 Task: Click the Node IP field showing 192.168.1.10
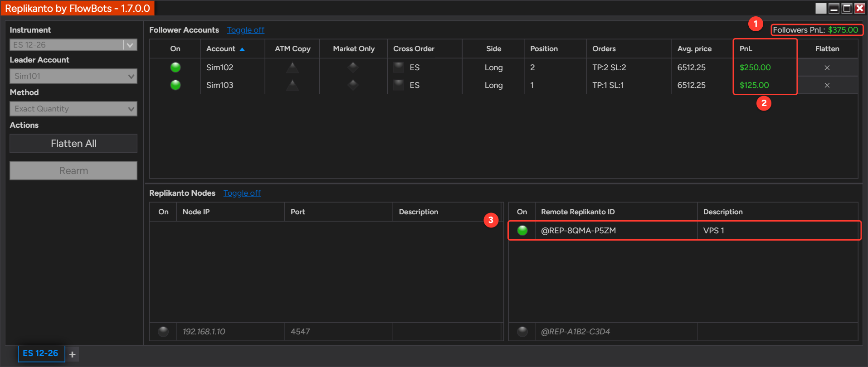coord(230,332)
